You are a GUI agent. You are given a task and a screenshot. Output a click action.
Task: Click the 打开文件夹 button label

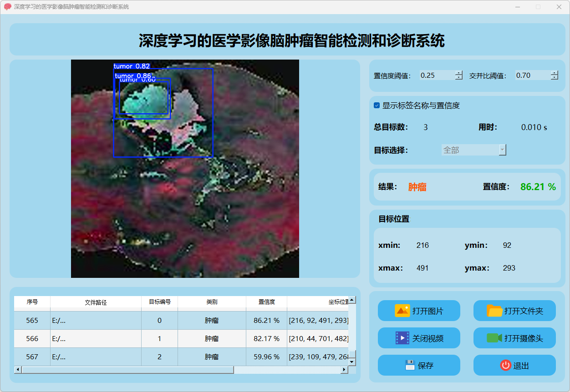coord(524,312)
